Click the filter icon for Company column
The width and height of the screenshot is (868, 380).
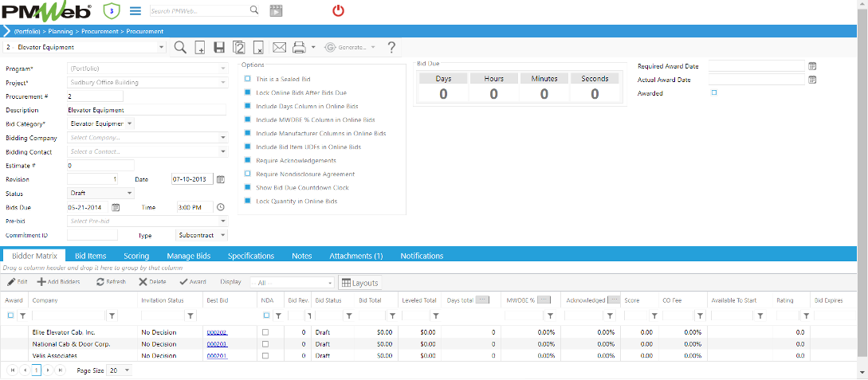[112, 315]
